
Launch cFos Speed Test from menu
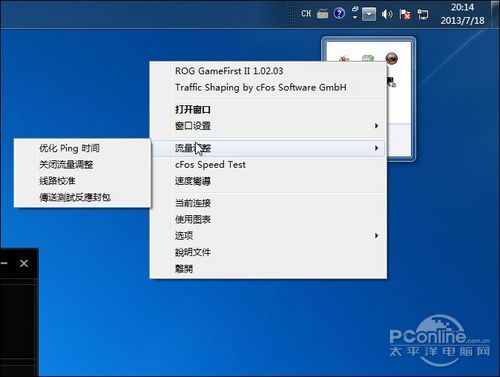click(x=268, y=165)
